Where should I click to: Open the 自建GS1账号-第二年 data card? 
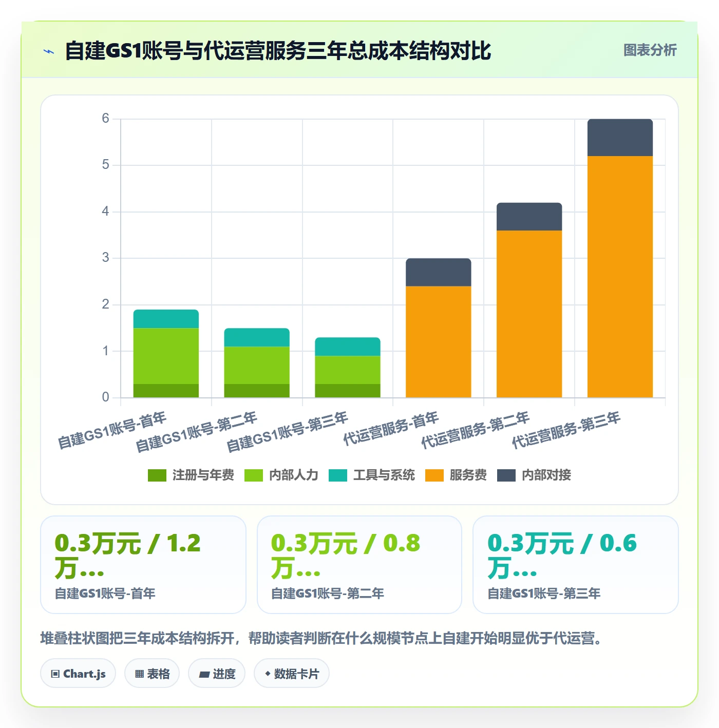359,565
